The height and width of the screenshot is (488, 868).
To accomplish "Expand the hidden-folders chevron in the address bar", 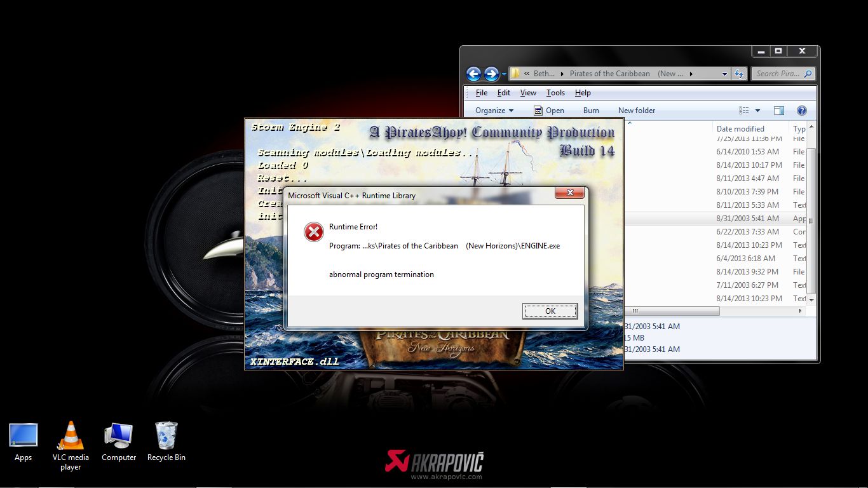I will pyautogui.click(x=527, y=74).
